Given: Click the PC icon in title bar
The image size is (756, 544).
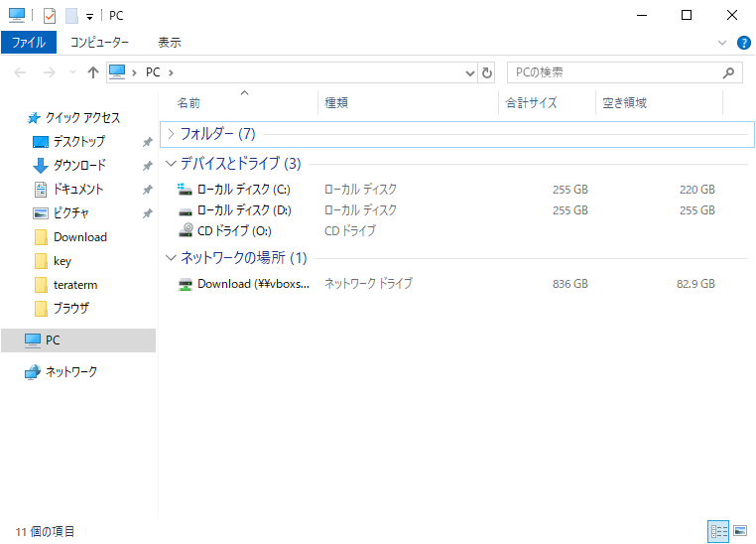Looking at the screenshot, I should pyautogui.click(x=17, y=16).
